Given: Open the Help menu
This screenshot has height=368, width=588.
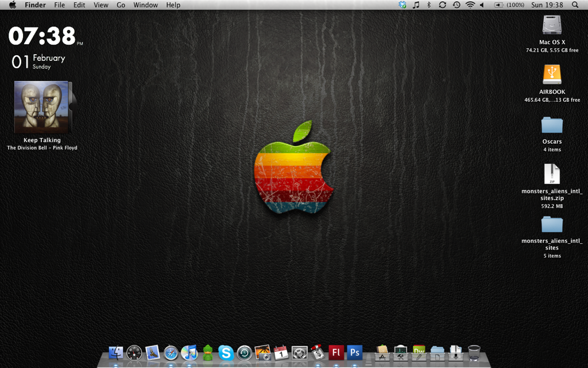Looking at the screenshot, I should (x=173, y=5).
